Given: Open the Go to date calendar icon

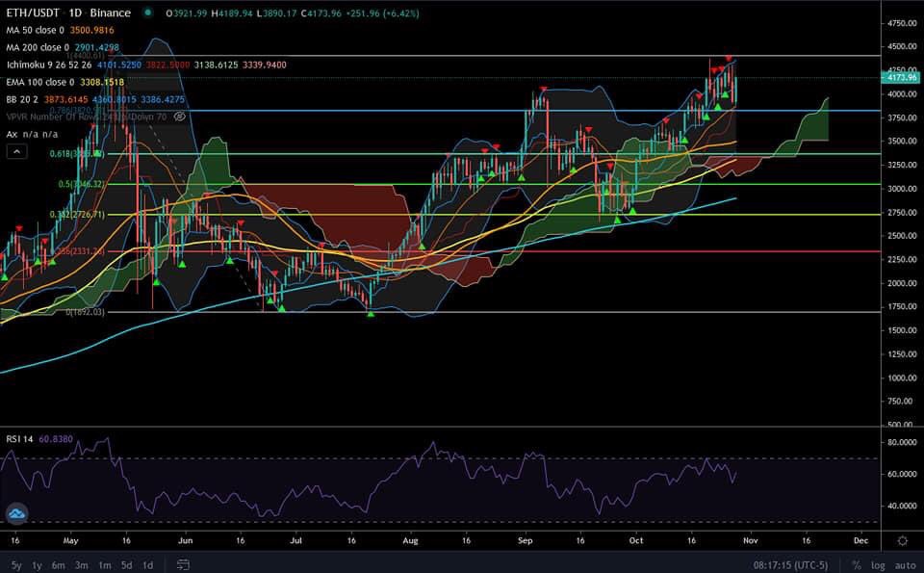Looking at the screenshot, I should 183,564.
